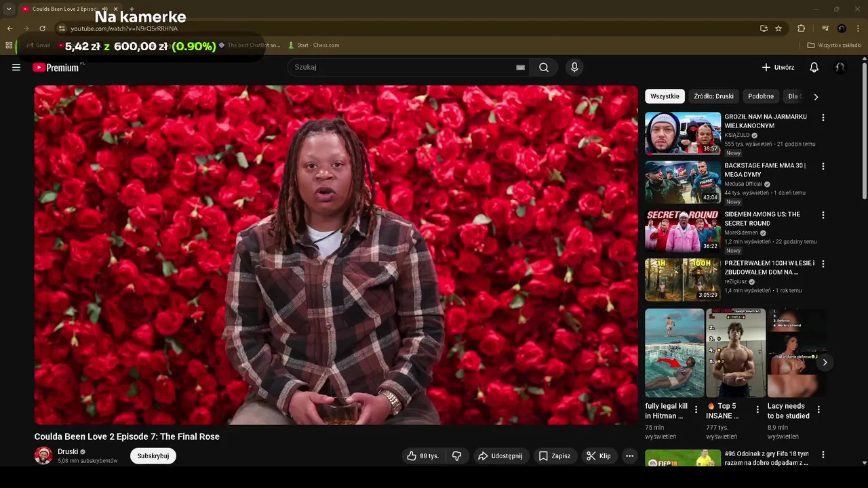868x488 pixels.
Task: Click MoreSidemen channel name
Action: (741, 232)
